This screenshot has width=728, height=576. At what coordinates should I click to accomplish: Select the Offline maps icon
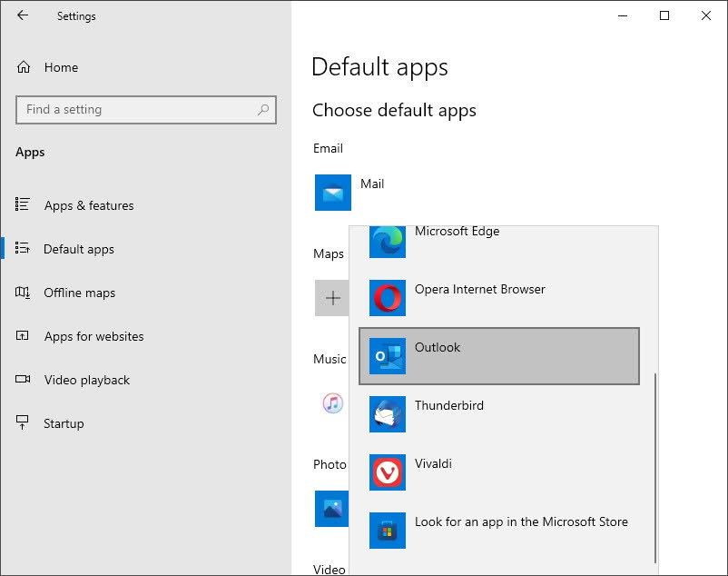pos(23,293)
